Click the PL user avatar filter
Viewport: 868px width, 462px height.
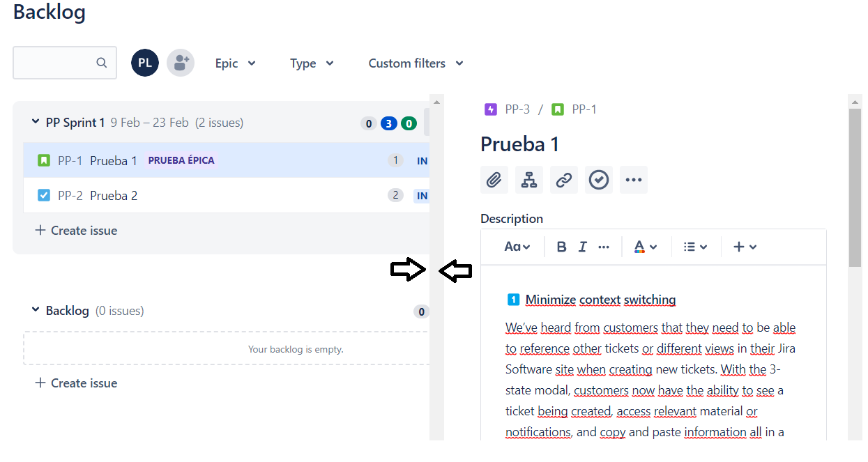point(145,63)
